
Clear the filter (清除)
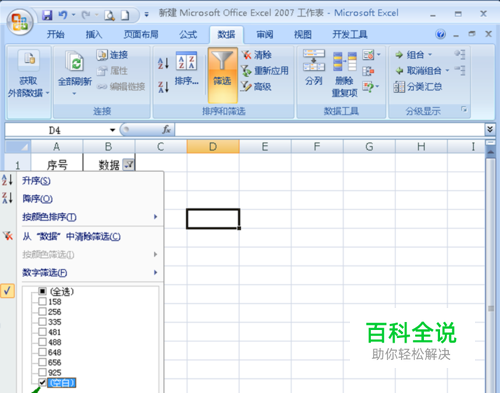click(x=256, y=55)
